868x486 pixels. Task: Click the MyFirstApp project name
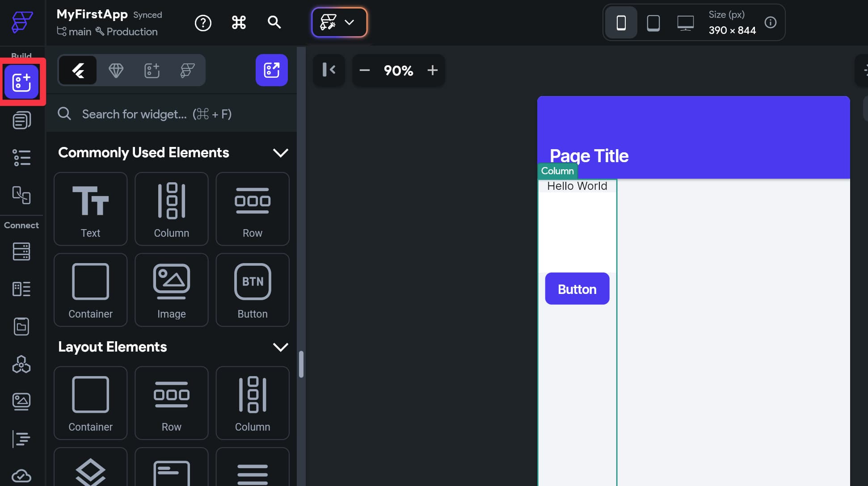92,14
